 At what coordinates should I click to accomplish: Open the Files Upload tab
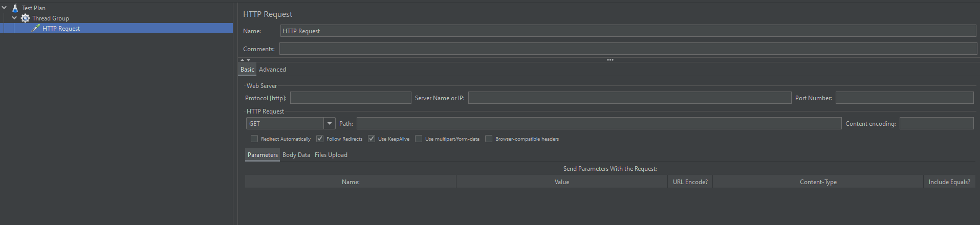coord(331,155)
